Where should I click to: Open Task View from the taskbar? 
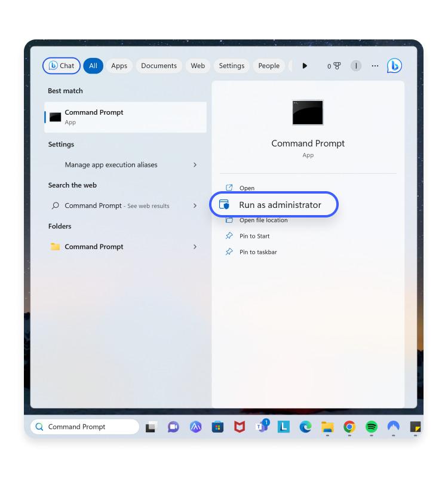click(x=151, y=427)
